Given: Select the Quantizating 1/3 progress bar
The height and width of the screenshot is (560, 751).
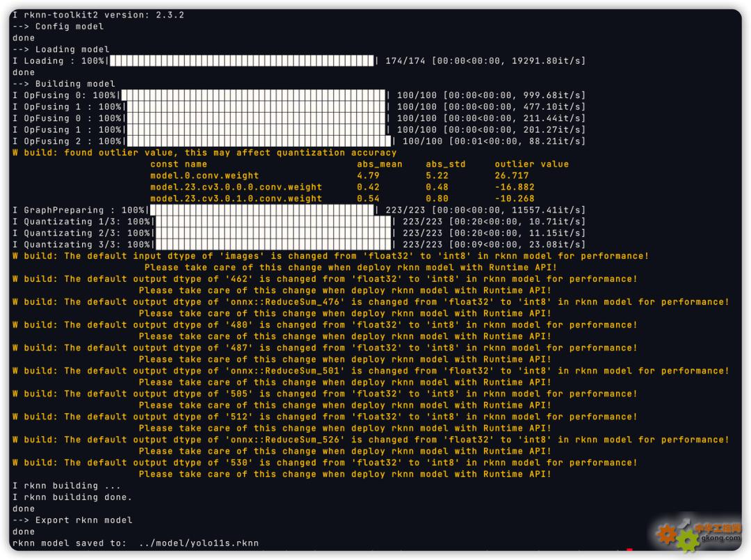Looking at the screenshot, I should tap(273, 222).
